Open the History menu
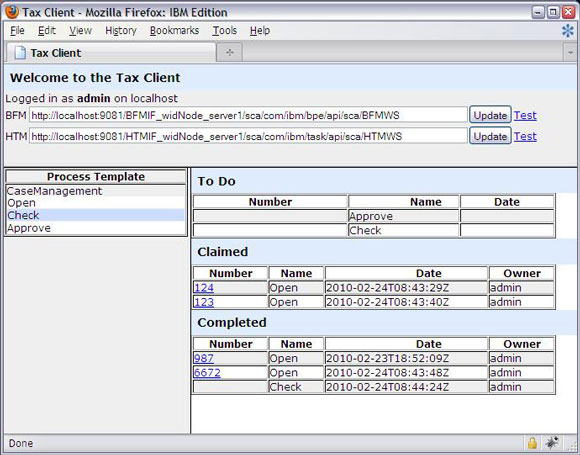580x455 pixels. (121, 31)
